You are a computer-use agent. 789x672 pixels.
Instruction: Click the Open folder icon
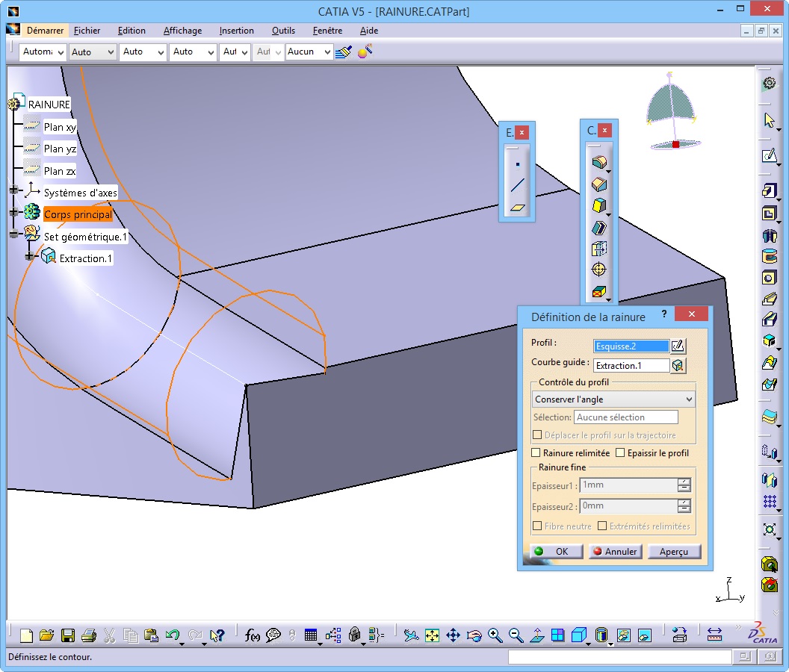(x=46, y=635)
